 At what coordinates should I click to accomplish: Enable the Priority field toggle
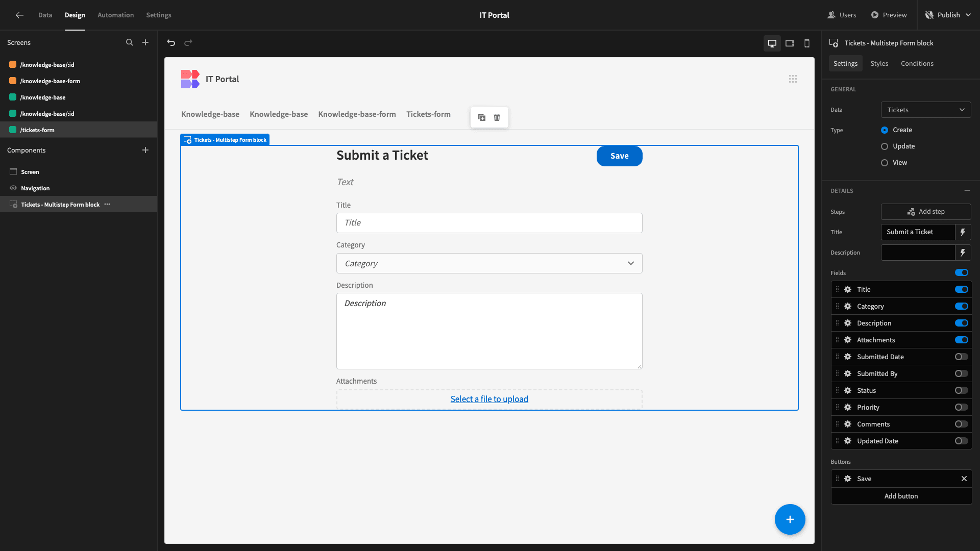tap(962, 407)
